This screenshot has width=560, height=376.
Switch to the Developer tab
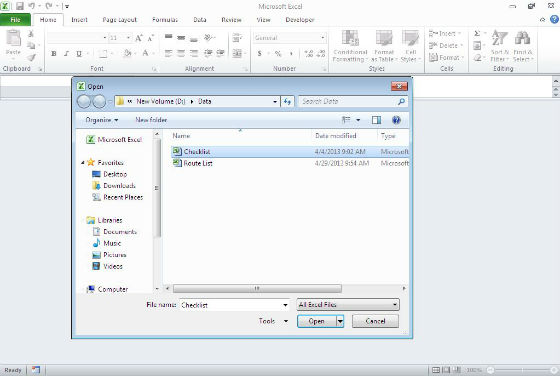click(x=300, y=20)
